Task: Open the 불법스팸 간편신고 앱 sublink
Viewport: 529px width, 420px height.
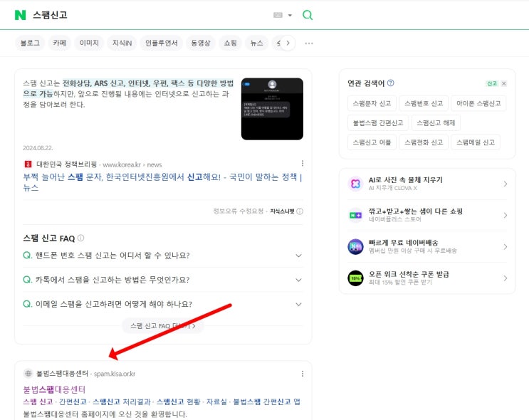Action: [x=266, y=401]
